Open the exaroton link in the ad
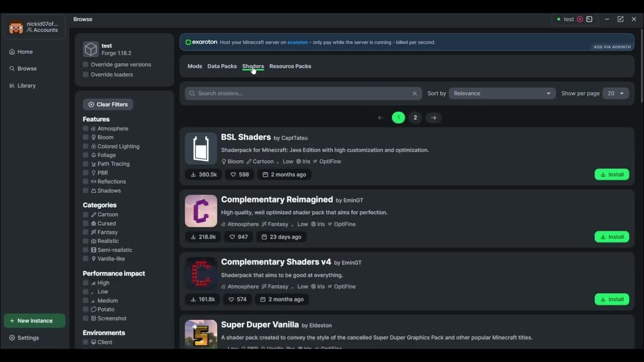The image size is (644, 362). pyautogui.click(x=297, y=42)
